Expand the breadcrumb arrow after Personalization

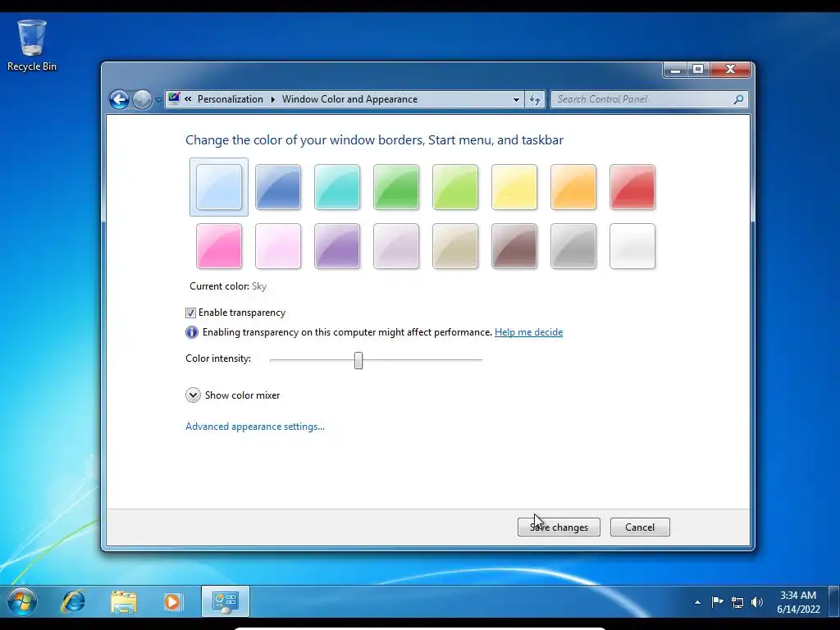pyautogui.click(x=272, y=99)
